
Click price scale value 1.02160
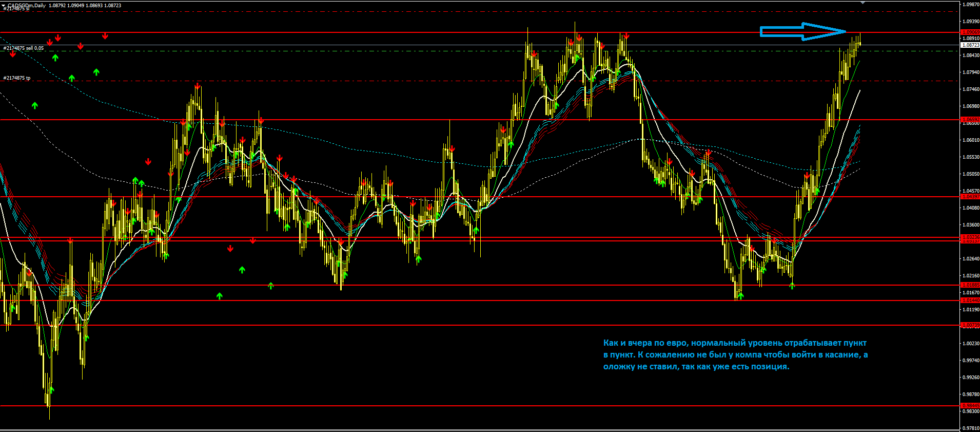970,276
